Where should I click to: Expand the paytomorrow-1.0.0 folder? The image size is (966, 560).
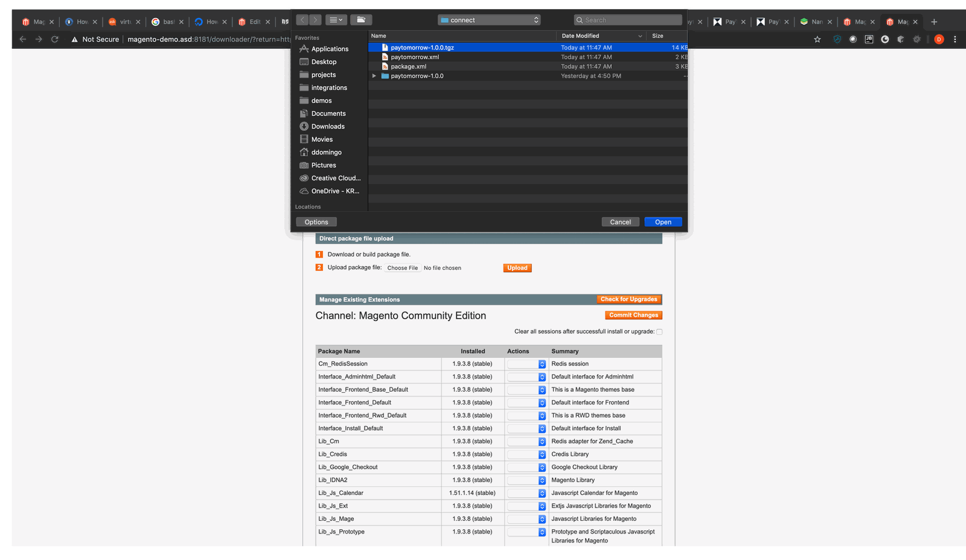pyautogui.click(x=374, y=76)
